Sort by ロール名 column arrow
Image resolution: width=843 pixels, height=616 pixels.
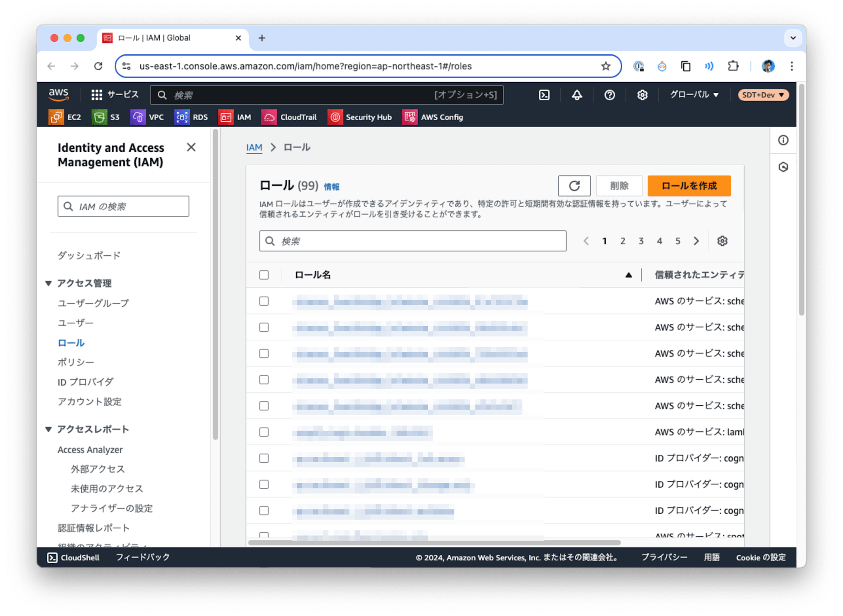click(x=628, y=275)
